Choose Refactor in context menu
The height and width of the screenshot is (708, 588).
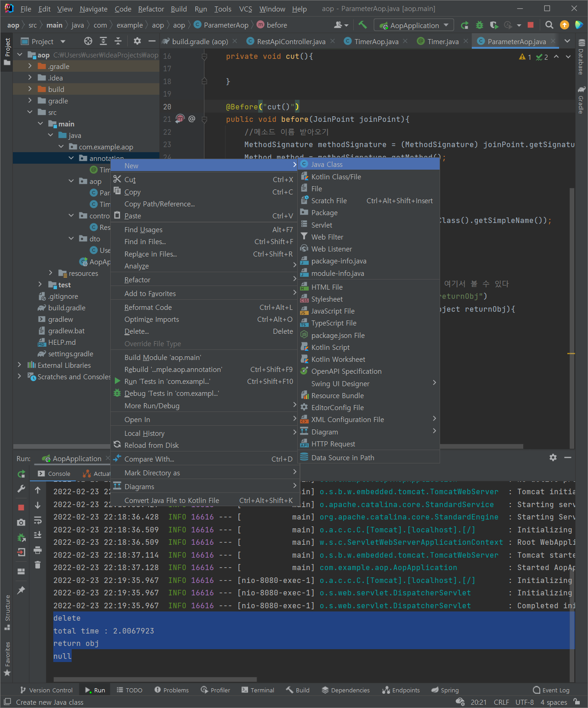pos(204,280)
